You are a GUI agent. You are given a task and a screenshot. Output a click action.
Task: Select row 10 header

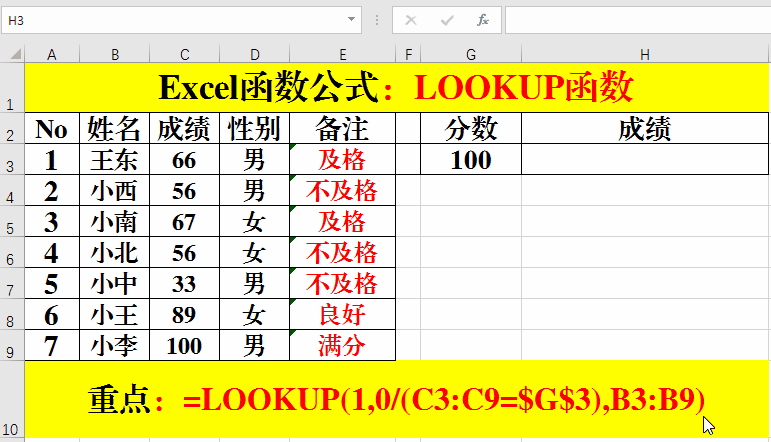(12, 399)
